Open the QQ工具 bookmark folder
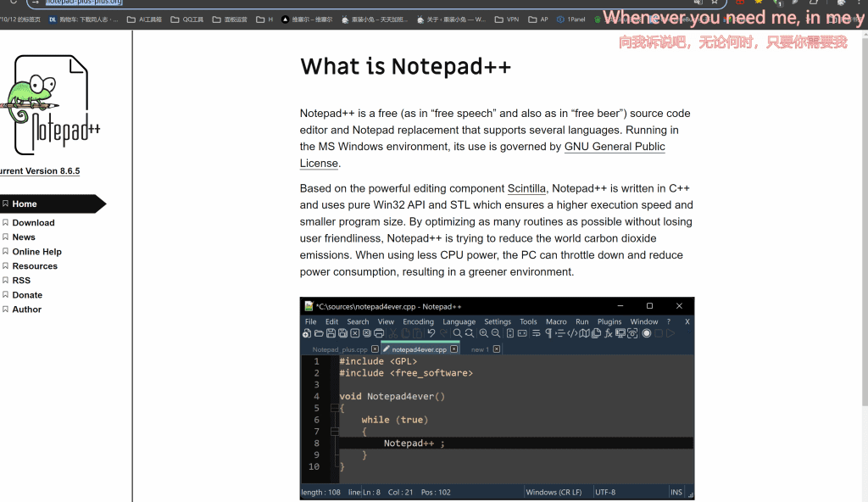Image resolution: width=868 pixels, height=502 pixels. (187, 19)
